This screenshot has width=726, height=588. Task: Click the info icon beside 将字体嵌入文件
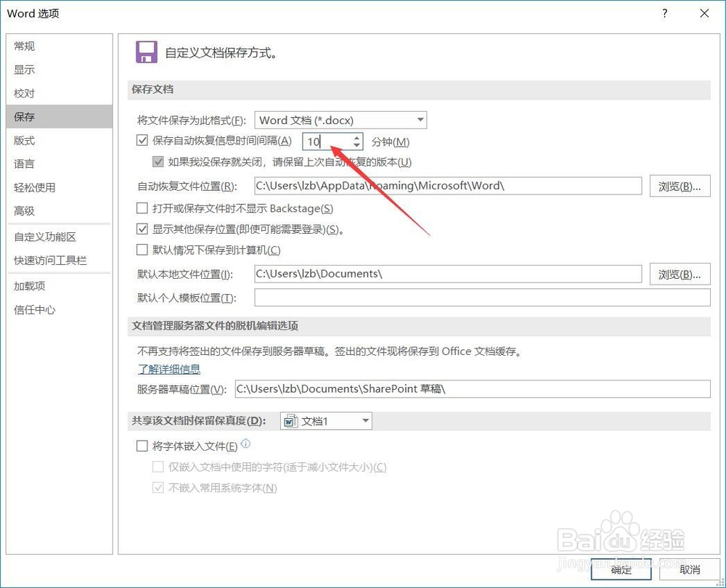pyautogui.click(x=246, y=444)
